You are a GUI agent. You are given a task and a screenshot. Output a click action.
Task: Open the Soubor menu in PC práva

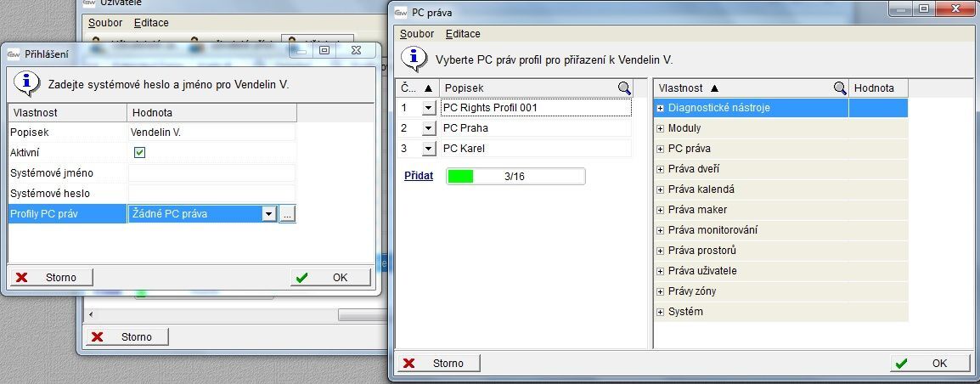pyautogui.click(x=417, y=34)
